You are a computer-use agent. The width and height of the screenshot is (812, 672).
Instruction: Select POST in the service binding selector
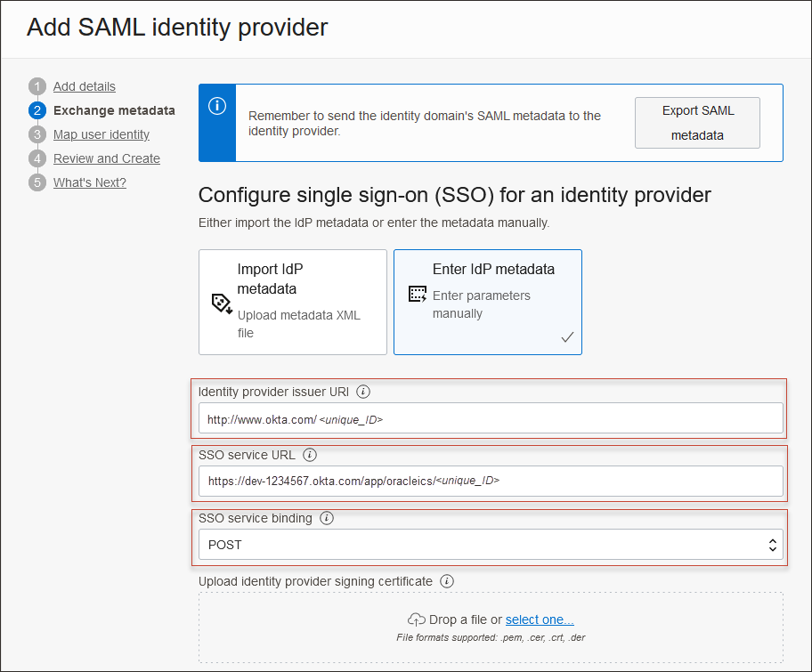click(x=490, y=544)
